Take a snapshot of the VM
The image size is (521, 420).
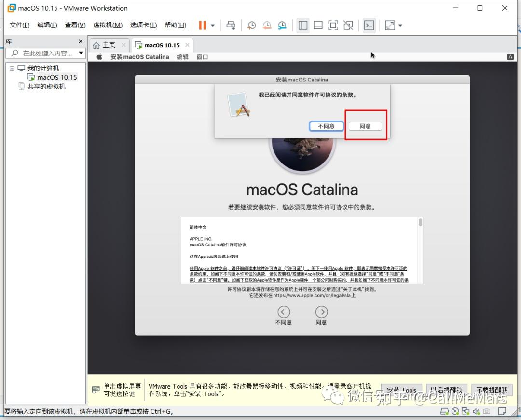pyautogui.click(x=251, y=25)
